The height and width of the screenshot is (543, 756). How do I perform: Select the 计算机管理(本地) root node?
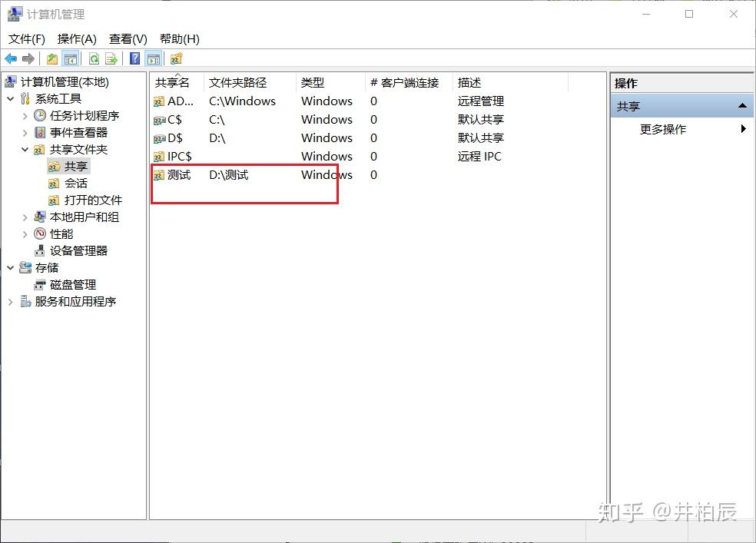pos(65,82)
